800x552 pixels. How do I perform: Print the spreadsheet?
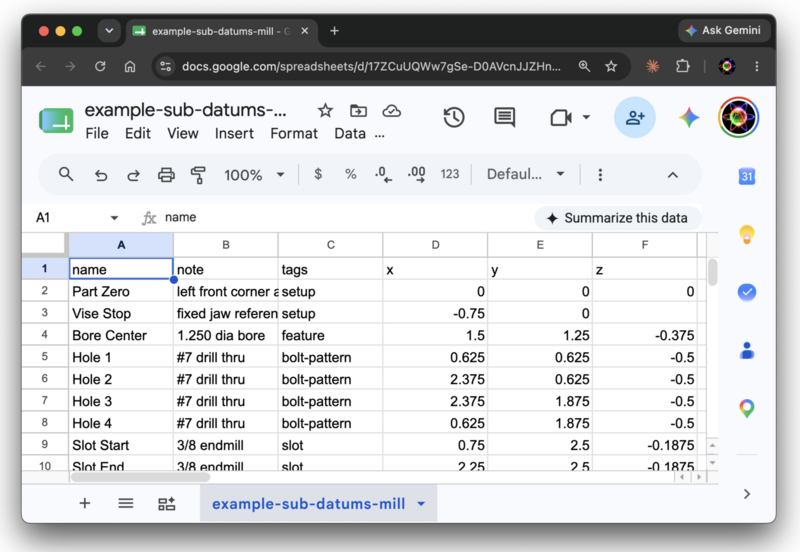pos(166,175)
